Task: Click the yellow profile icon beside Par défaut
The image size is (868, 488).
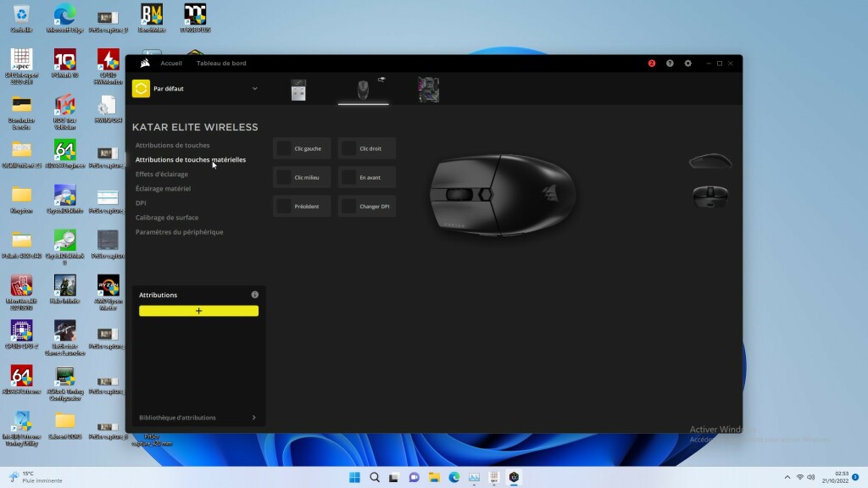Action: (x=142, y=88)
